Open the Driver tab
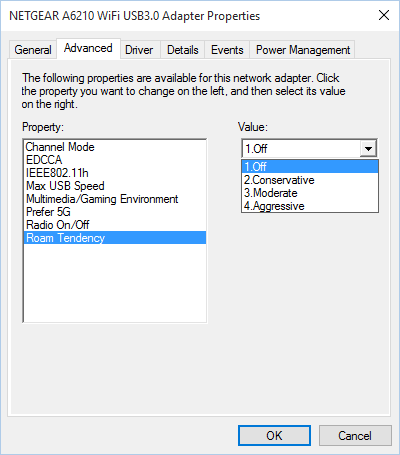 [x=139, y=50]
